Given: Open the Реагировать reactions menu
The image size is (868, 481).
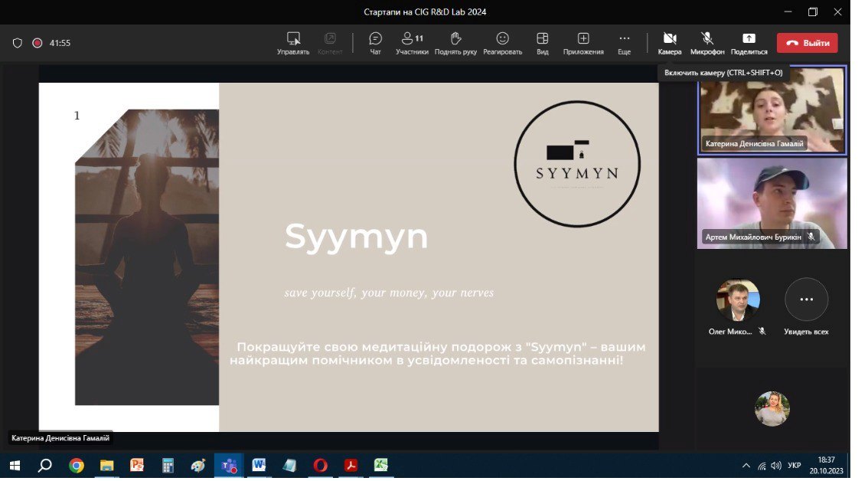Looking at the screenshot, I should [502, 43].
